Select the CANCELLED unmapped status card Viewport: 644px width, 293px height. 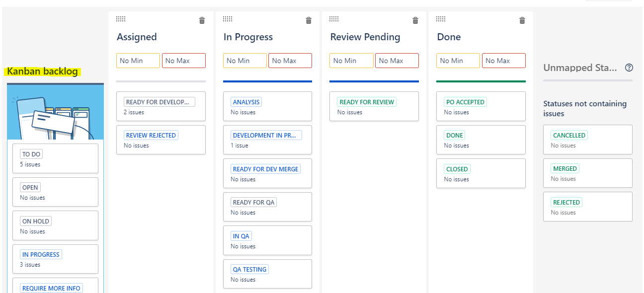[x=588, y=140]
